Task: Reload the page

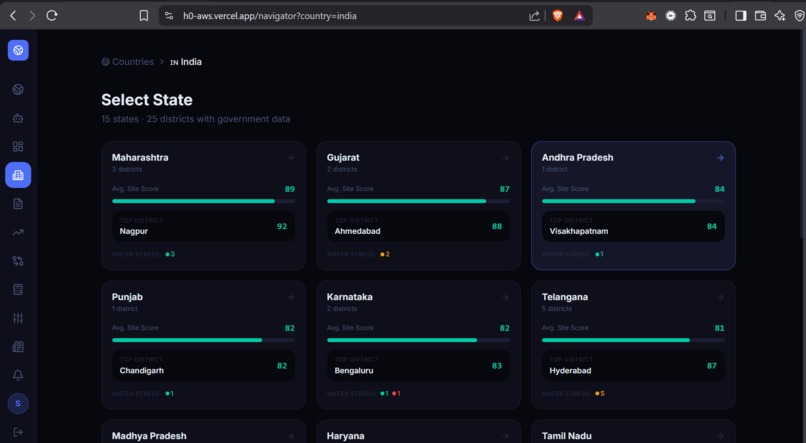Action: point(52,16)
